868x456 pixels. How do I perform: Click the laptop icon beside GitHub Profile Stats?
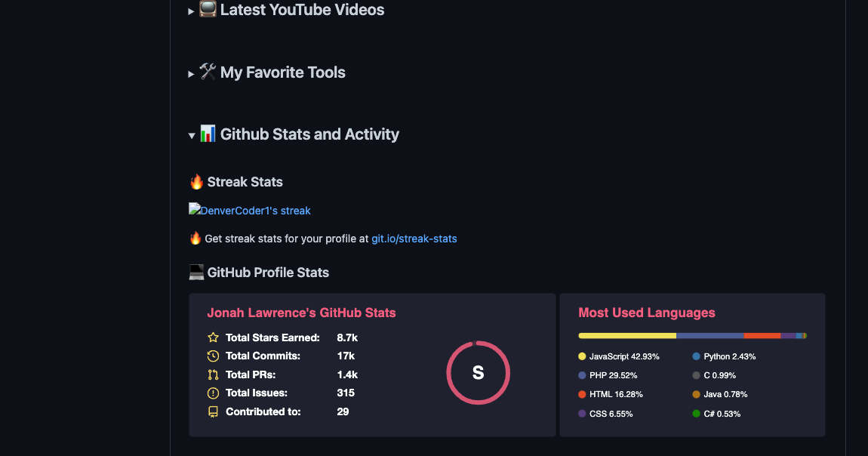pos(195,272)
